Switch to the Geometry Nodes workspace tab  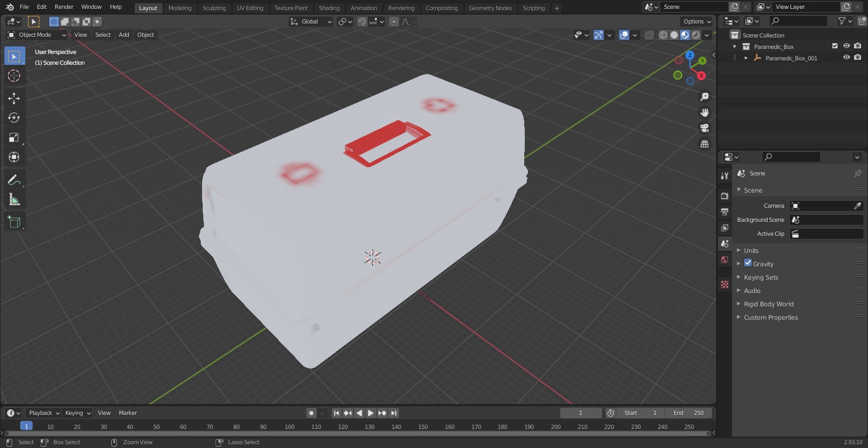tap(490, 8)
